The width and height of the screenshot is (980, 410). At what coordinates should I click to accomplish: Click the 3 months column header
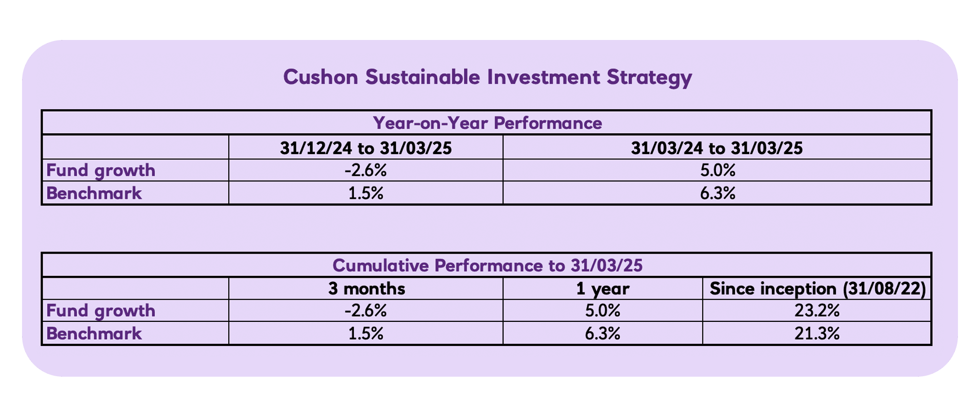366,289
